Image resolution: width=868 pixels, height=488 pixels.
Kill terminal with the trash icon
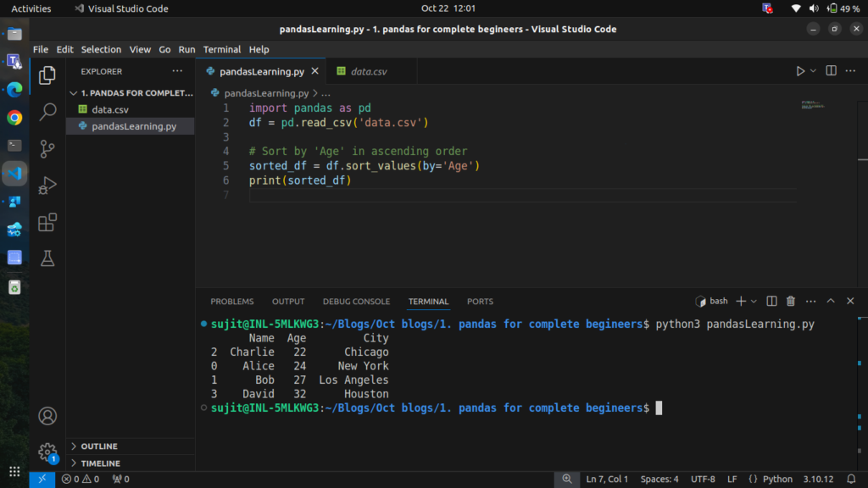point(791,301)
